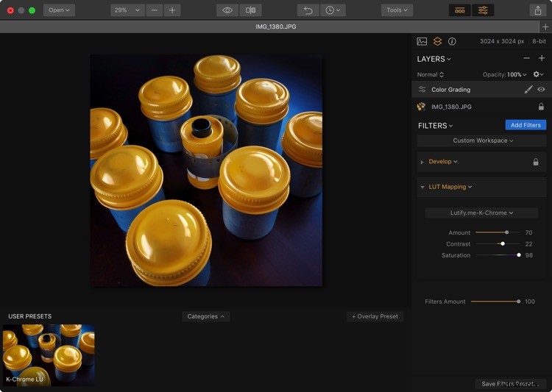
Task: Click the Amount value 70
Action: click(x=528, y=232)
